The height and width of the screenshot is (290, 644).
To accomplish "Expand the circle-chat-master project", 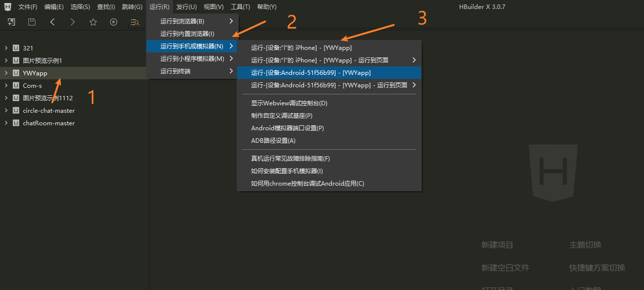I will (6, 110).
